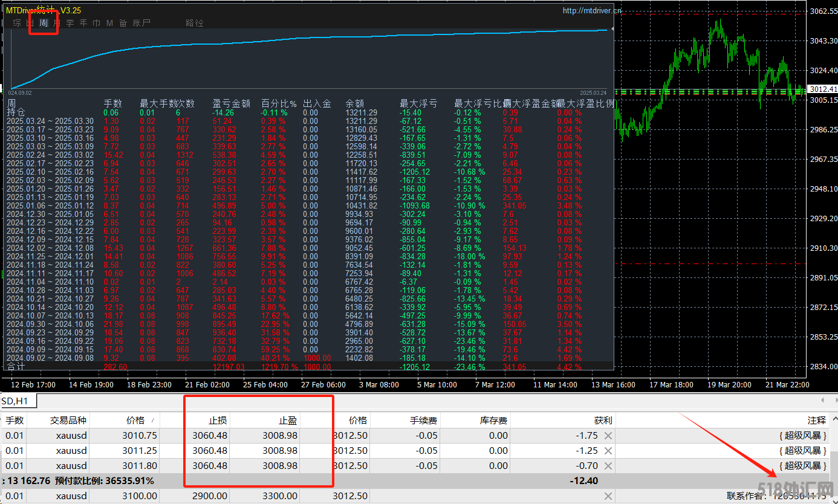
Task: Open the mtdriver.cn website link
Action: (591, 10)
